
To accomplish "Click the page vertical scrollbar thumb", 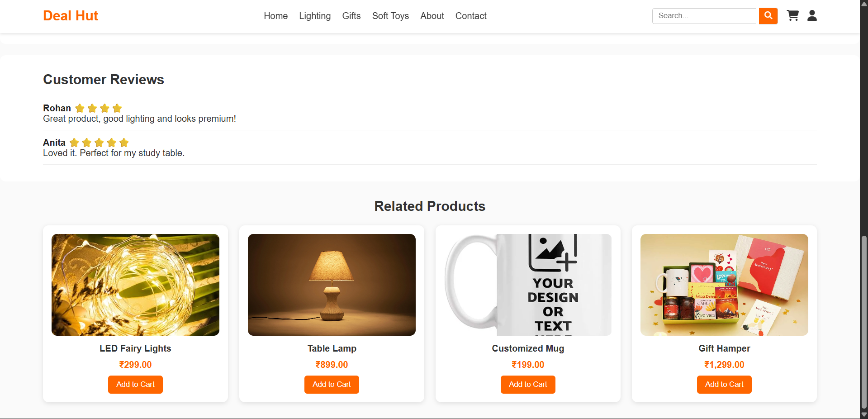I will tap(864, 321).
